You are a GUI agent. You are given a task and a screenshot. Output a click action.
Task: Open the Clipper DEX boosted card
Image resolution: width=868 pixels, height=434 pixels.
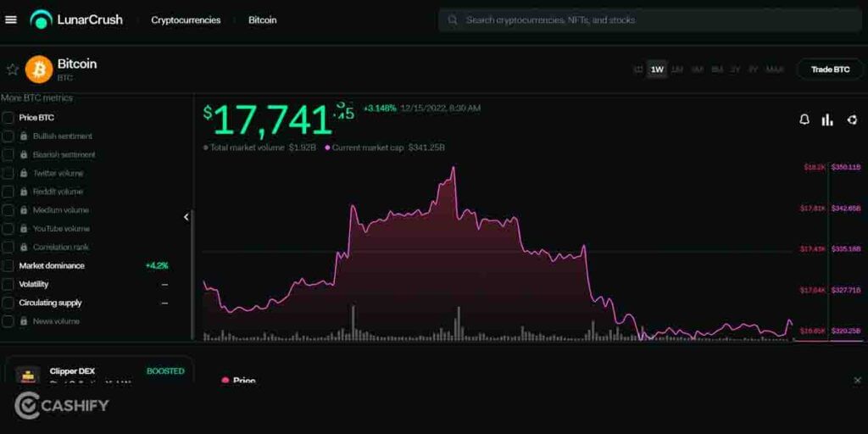coord(100,370)
